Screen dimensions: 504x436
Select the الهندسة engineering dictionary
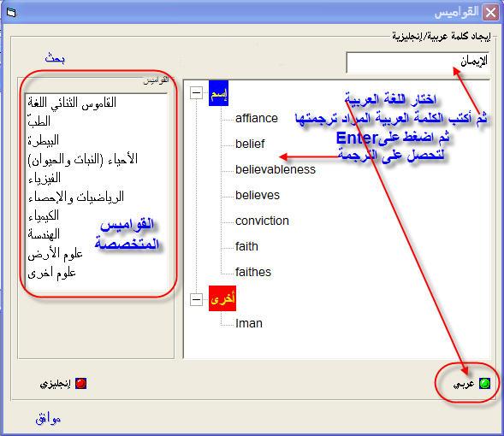(x=44, y=234)
